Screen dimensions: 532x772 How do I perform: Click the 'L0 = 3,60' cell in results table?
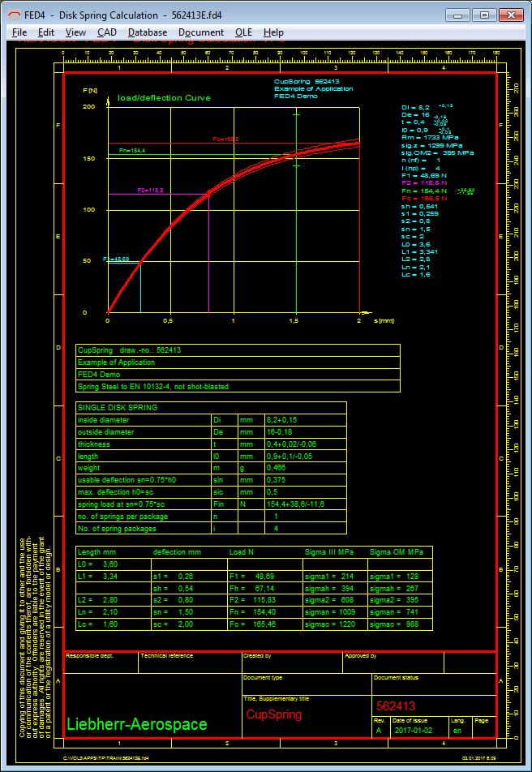click(x=114, y=564)
